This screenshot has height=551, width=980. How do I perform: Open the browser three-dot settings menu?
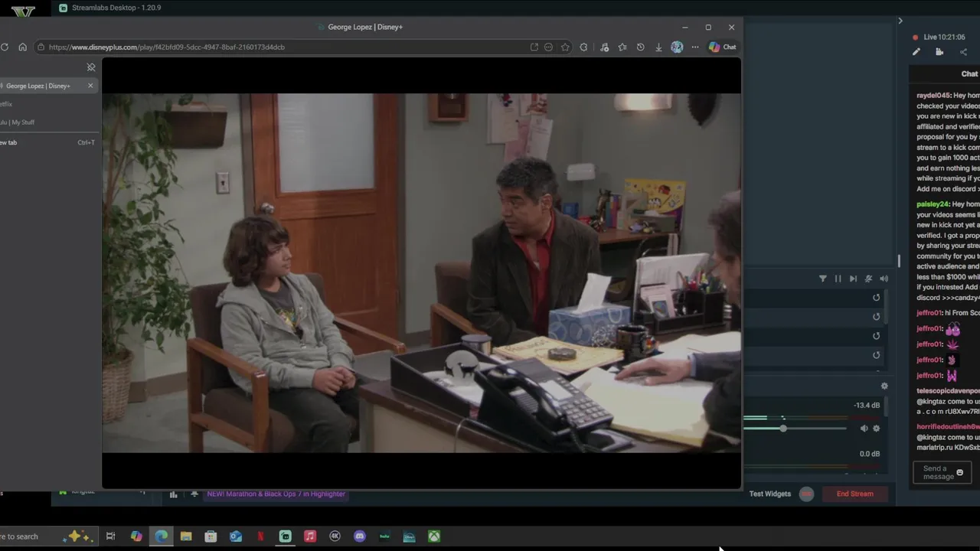click(695, 47)
